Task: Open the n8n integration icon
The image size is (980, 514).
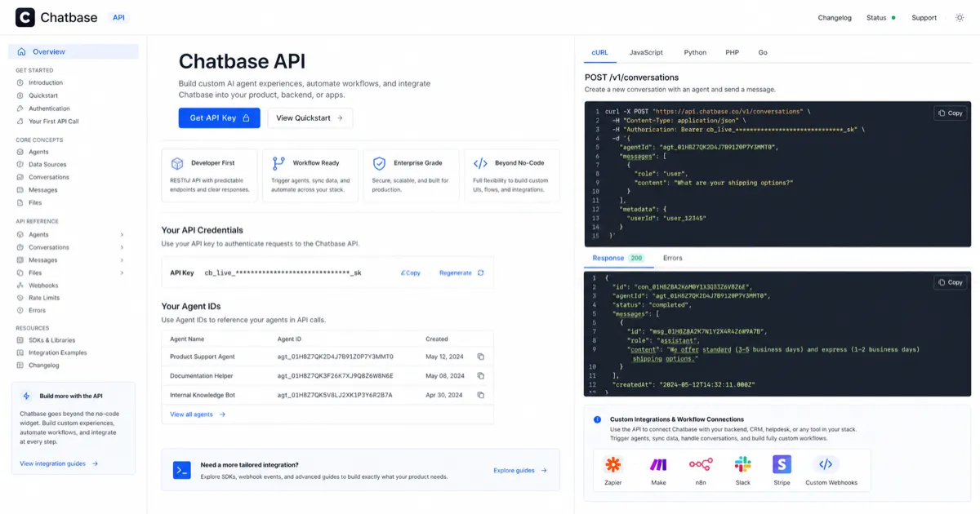Action: (x=701, y=465)
